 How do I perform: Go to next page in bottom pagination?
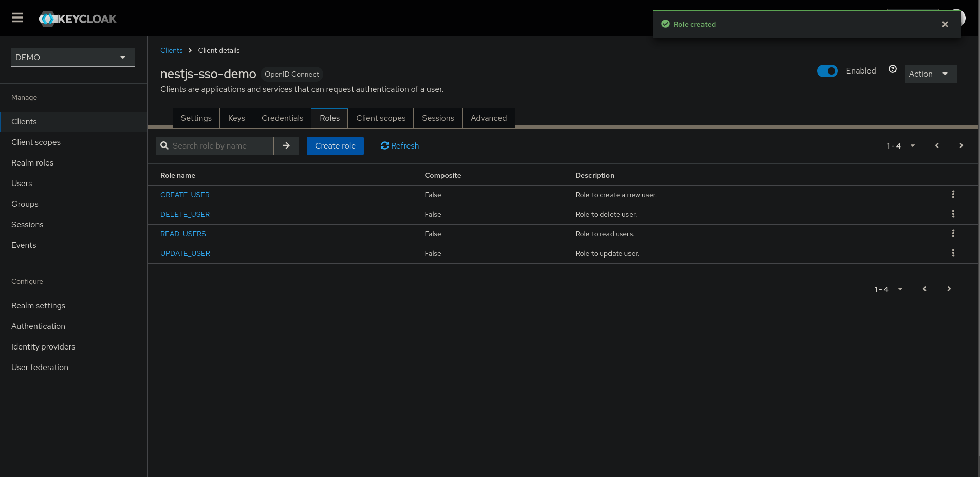tap(949, 289)
